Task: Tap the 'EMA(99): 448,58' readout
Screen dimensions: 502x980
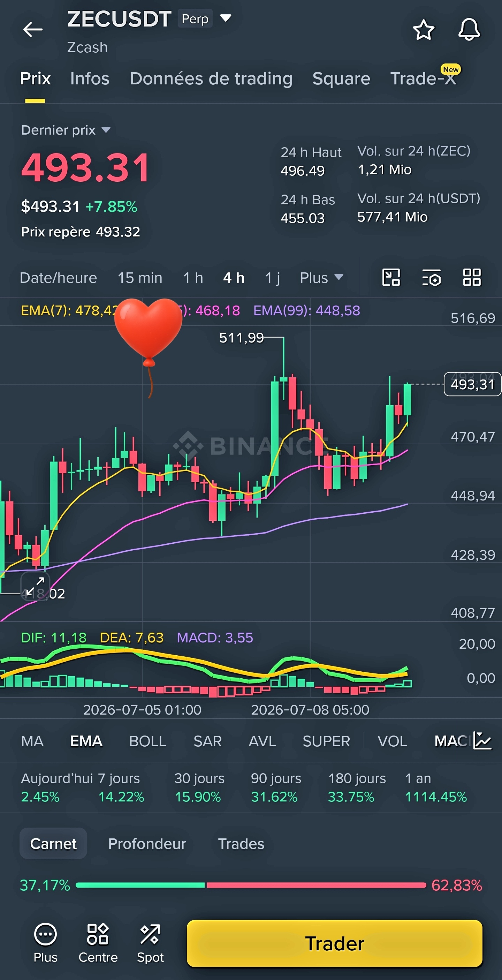Action: pos(306,310)
